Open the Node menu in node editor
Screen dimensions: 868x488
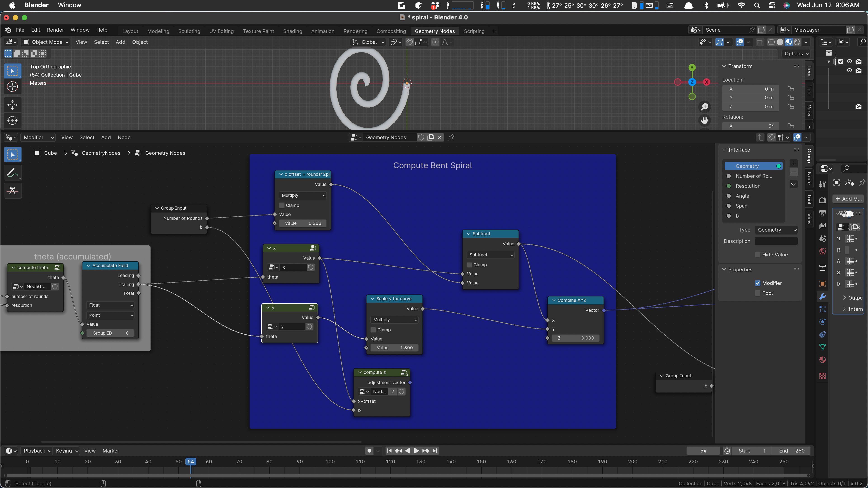(x=124, y=137)
